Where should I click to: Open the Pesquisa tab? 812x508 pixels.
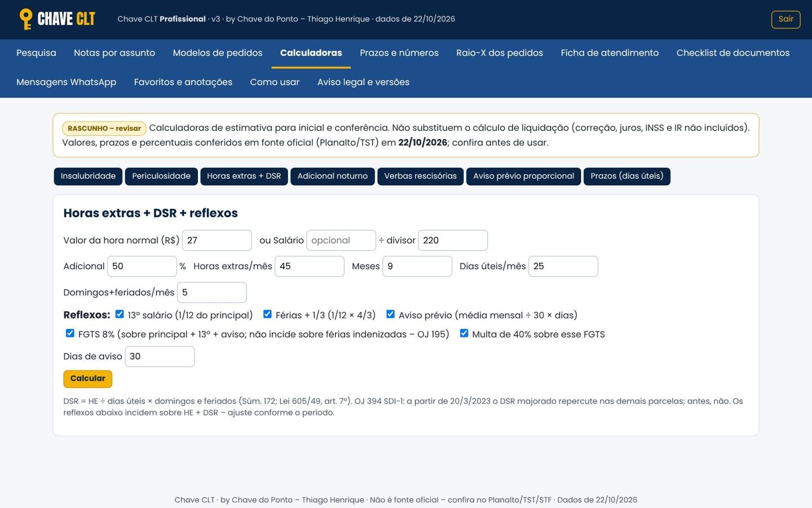pos(36,53)
